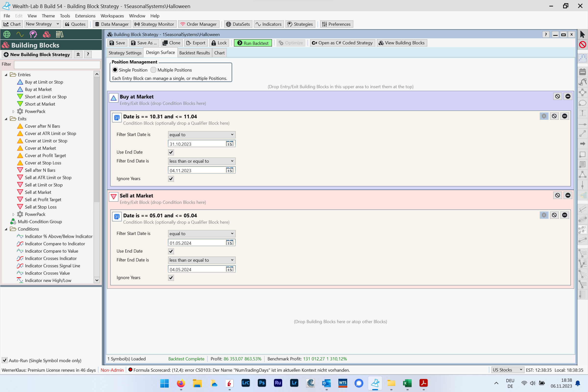
Task: Click the View Building Blocks button
Action: click(x=402, y=43)
